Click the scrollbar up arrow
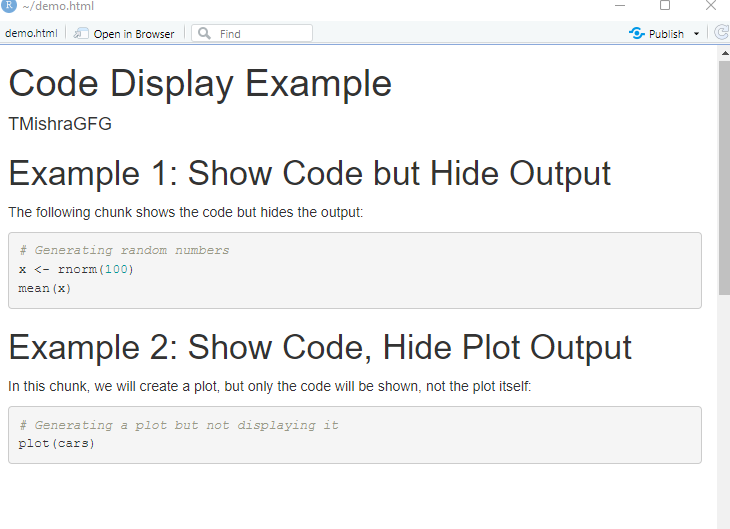The width and height of the screenshot is (730, 529). [x=724, y=53]
